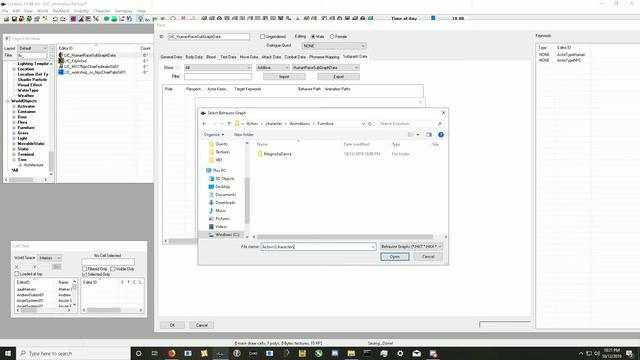The width and height of the screenshot is (640, 360).
Task: Open the Dialogue Quest dropdown
Action: pyautogui.click(x=333, y=46)
